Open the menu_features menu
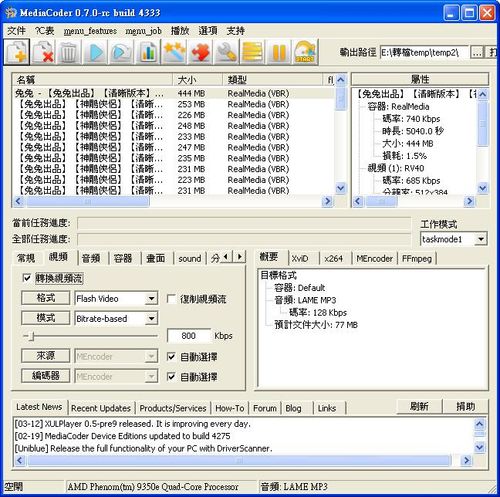The height and width of the screenshot is (497, 500). [90, 31]
